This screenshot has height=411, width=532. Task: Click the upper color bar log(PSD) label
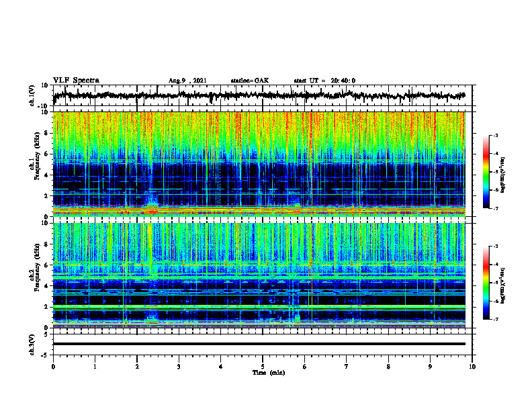pyautogui.click(x=503, y=175)
